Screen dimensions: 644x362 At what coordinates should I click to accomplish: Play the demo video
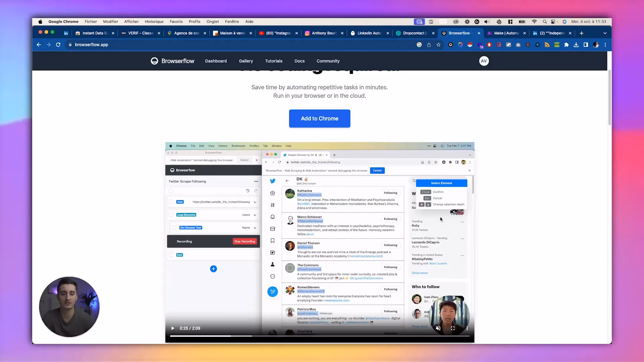point(173,328)
